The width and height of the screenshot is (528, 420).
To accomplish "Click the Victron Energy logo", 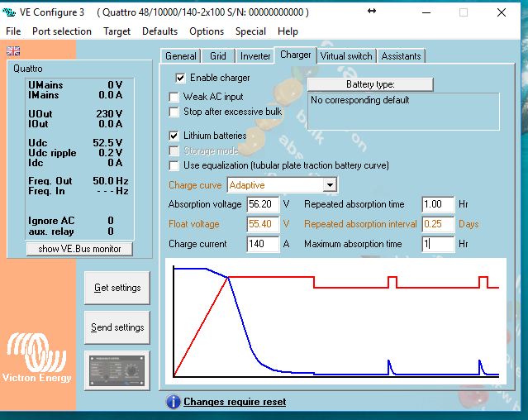I will coord(37,358).
